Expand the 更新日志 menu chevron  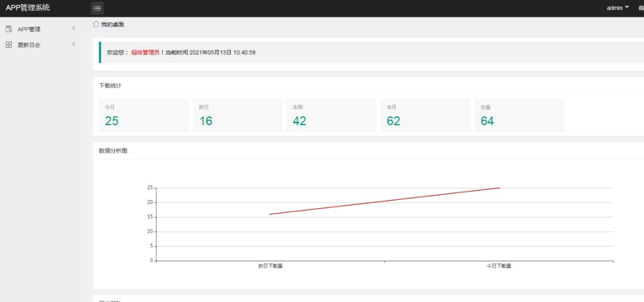pos(73,44)
